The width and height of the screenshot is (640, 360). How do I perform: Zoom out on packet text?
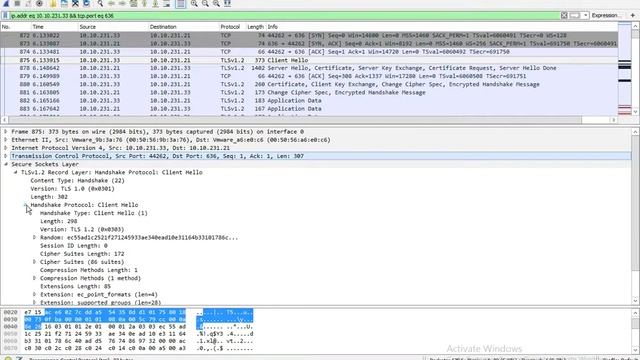[205, 3]
